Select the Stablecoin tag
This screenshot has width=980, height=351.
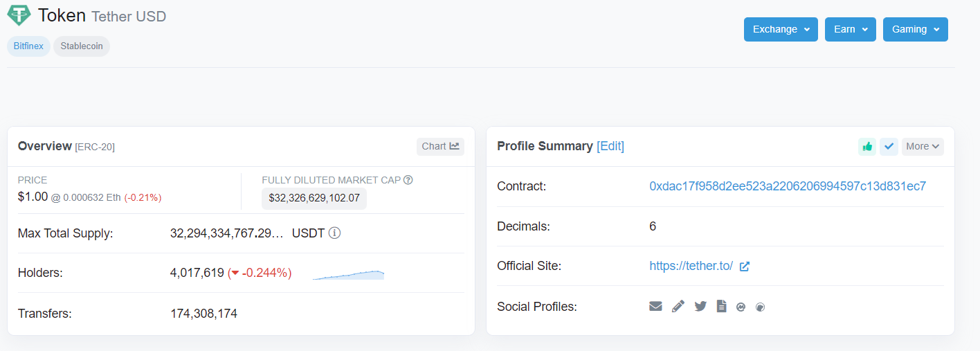pyautogui.click(x=82, y=46)
